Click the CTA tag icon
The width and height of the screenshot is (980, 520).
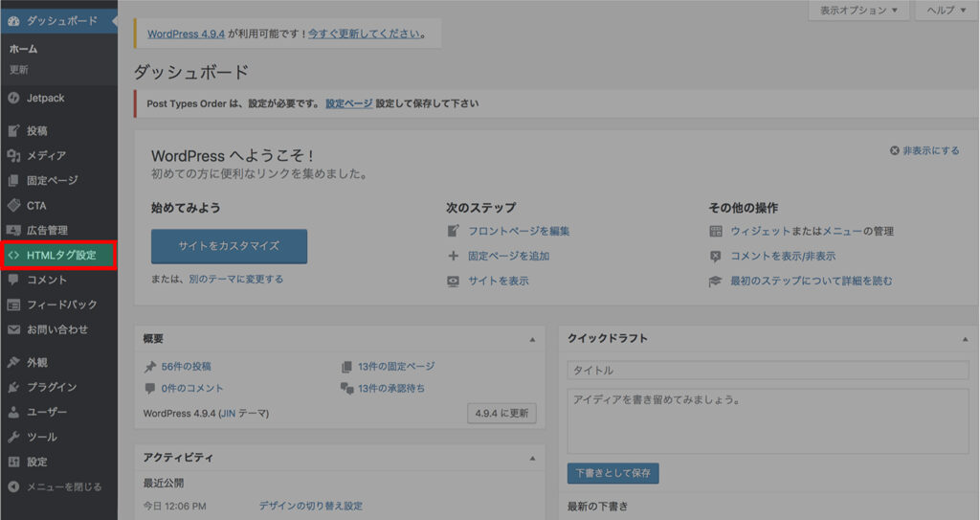[13, 205]
